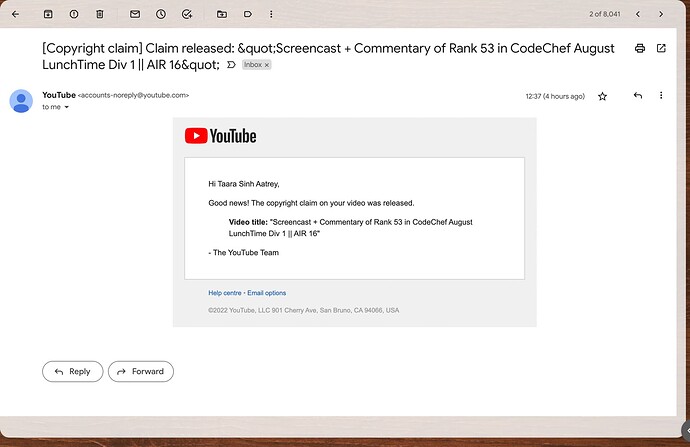Open the Labels icon in toolbar

tap(248, 14)
